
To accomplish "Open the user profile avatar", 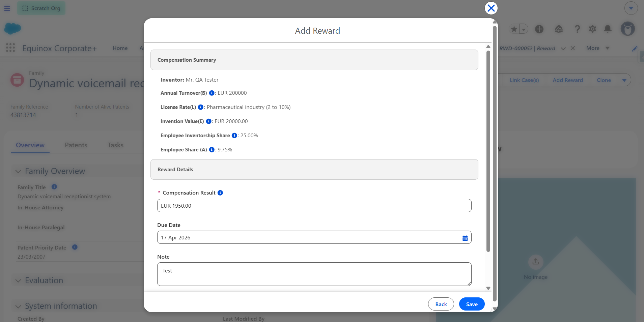I will [x=628, y=29].
